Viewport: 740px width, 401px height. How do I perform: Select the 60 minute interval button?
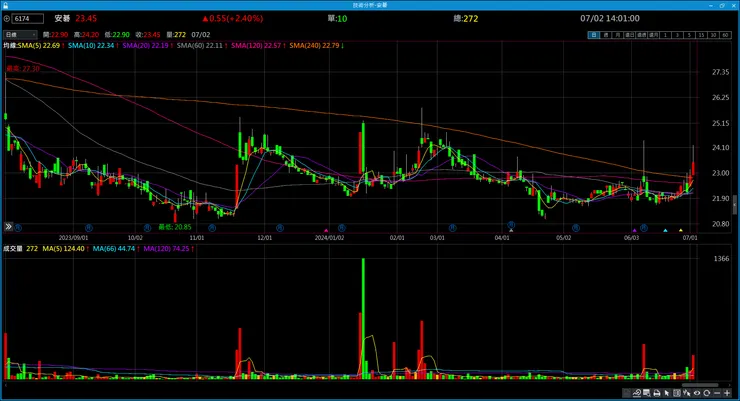(725, 35)
